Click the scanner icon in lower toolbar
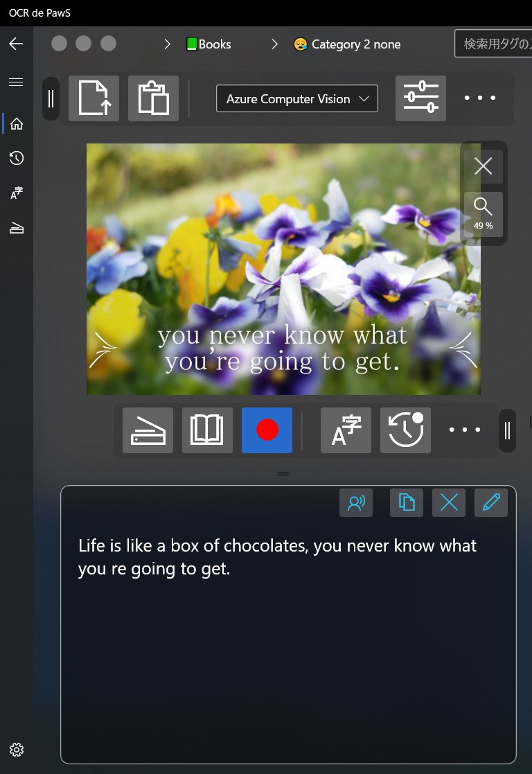Viewport: 532px width, 774px height. (x=148, y=430)
